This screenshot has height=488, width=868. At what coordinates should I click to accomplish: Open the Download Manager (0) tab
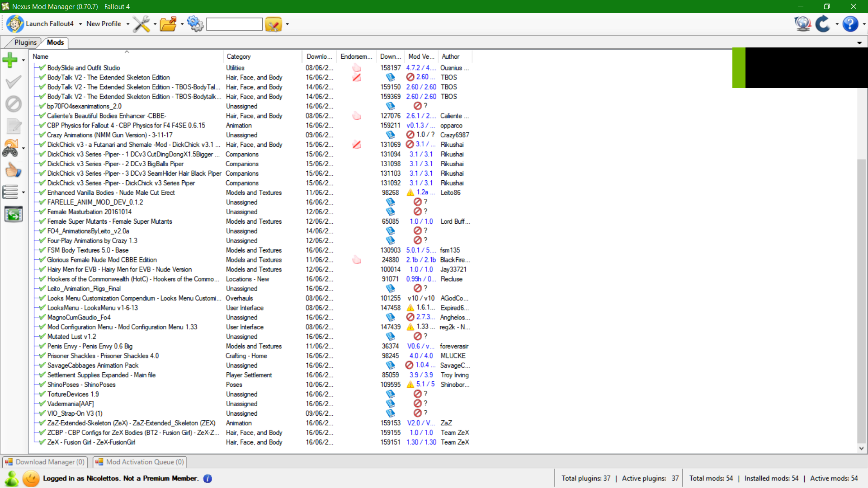(x=45, y=462)
